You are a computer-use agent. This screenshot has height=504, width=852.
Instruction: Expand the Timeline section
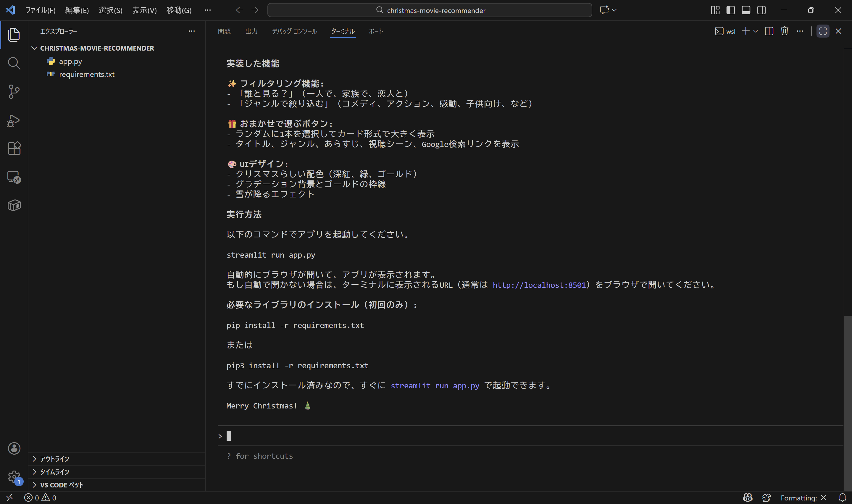(x=54, y=472)
